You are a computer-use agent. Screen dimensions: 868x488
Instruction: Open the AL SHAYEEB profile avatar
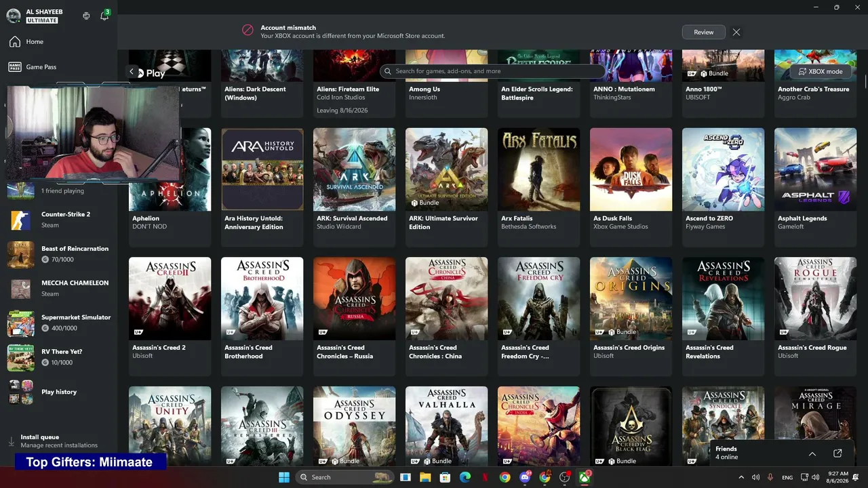pos(13,16)
